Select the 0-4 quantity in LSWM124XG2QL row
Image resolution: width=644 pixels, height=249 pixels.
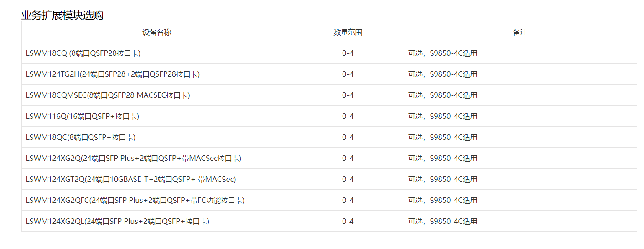(348, 222)
